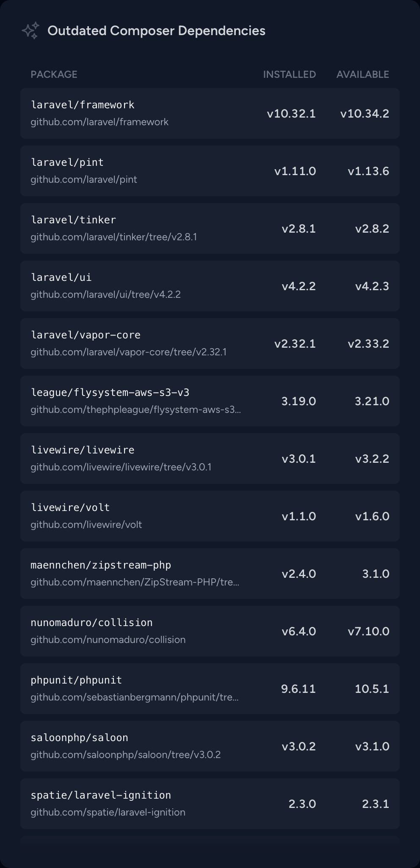This screenshot has height=868, width=420.
Task: Open the laravel/vapor-core GitHub link
Action: click(128, 352)
